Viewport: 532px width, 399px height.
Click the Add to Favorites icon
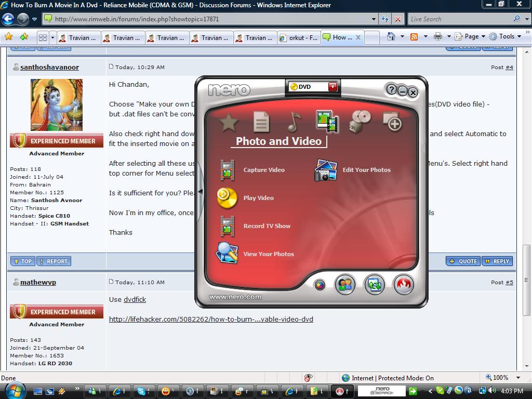tap(24, 37)
